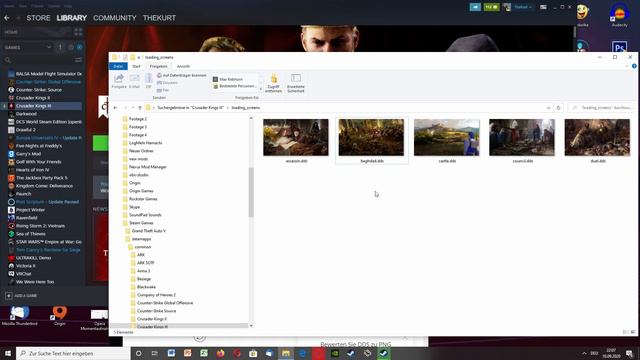Open the Windows Start menu

pyautogui.click(x=8, y=353)
